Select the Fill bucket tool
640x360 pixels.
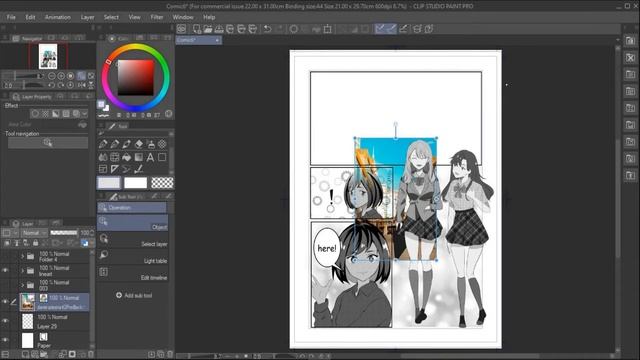point(127,157)
